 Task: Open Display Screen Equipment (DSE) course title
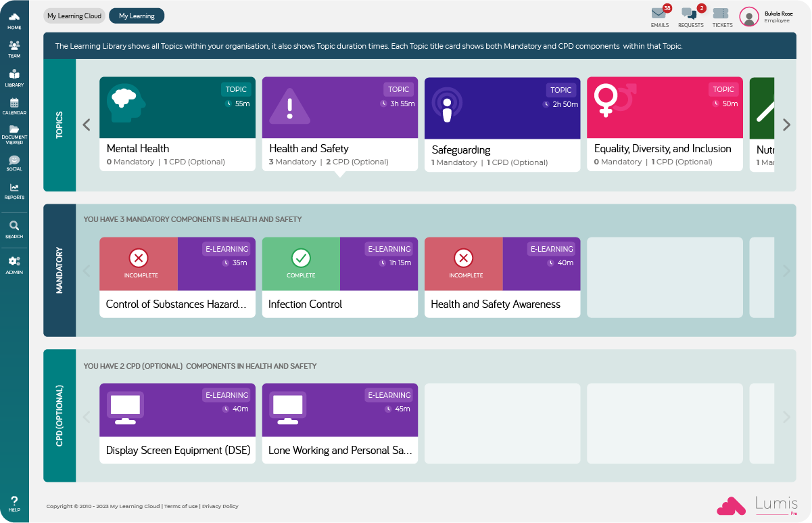coord(178,450)
